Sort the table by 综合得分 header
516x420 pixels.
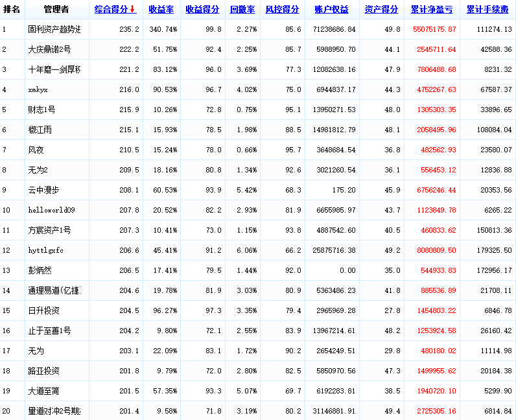click(x=111, y=10)
